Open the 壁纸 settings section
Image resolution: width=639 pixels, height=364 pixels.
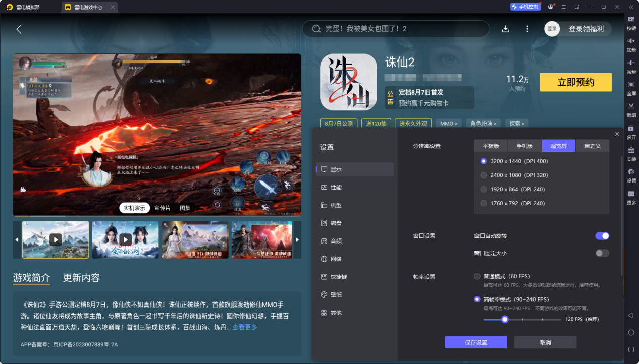pos(355,294)
